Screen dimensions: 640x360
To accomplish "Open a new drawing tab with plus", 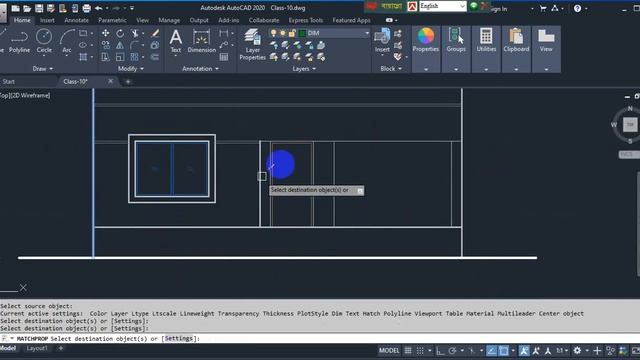I will click(128, 82).
